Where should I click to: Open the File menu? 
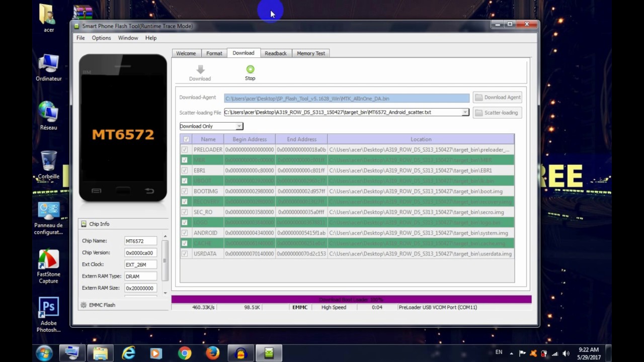(80, 38)
